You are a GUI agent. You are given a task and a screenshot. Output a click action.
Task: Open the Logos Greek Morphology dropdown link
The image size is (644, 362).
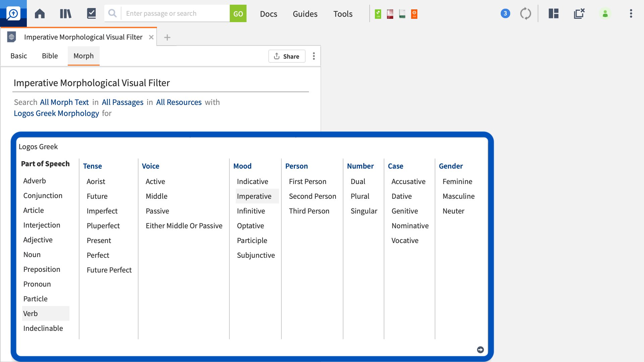[x=56, y=113]
